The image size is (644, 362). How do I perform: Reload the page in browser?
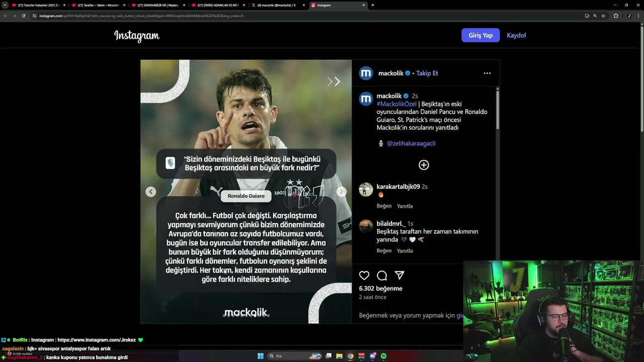(x=24, y=16)
